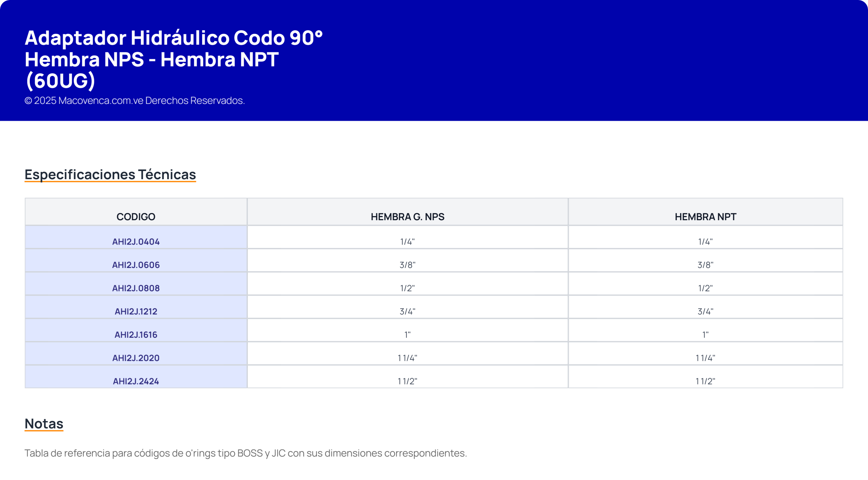The image size is (868, 480).
Task: Select the AHI2J.0606 code cell
Action: [136, 261]
